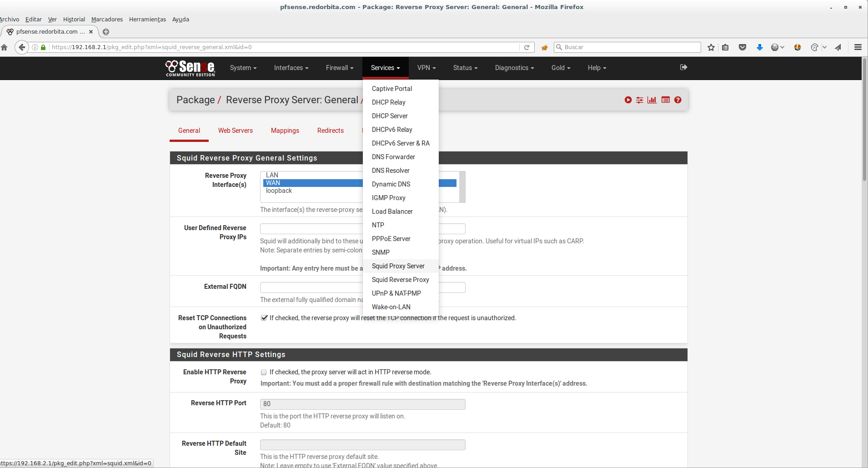
Task: Select Squid Reverse Proxy from Services menu
Action: pos(400,280)
